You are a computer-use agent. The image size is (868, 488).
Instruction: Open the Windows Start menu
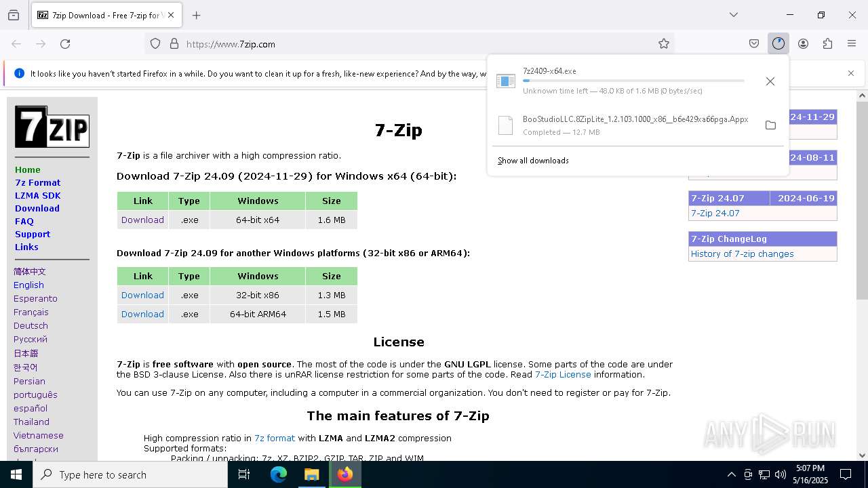[16, 474]
